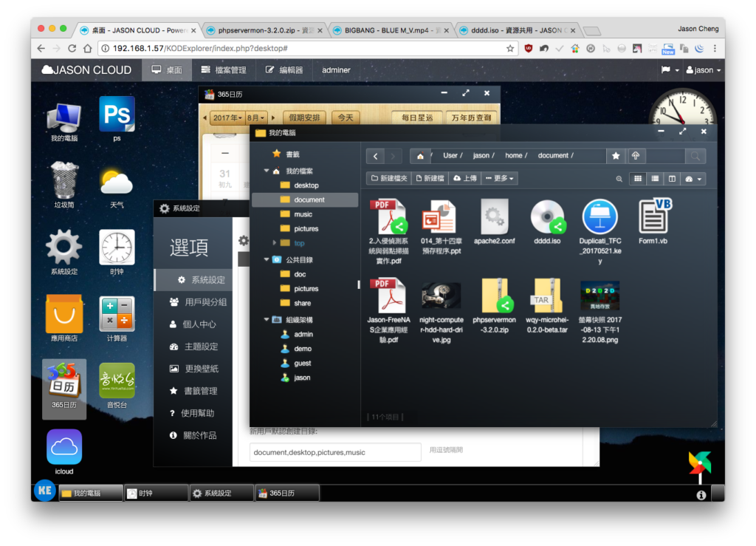
Task: Collapse the 組織架構 tree node
Action: click(x=266, y=319)
